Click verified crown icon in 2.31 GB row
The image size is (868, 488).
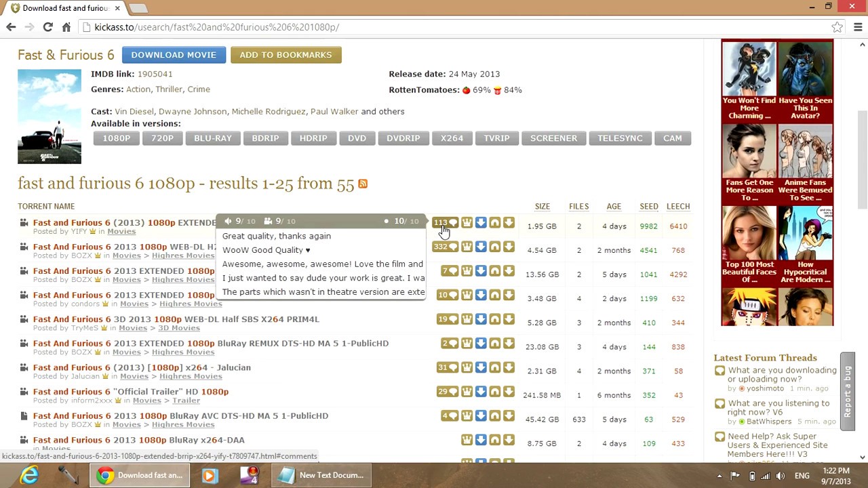(x=467, y=367)
